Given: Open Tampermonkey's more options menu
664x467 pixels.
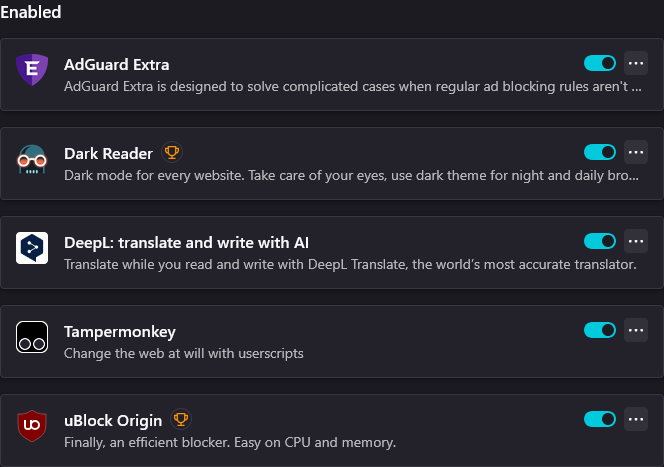Looking at the screenshot, I should [x=636, y=330].
